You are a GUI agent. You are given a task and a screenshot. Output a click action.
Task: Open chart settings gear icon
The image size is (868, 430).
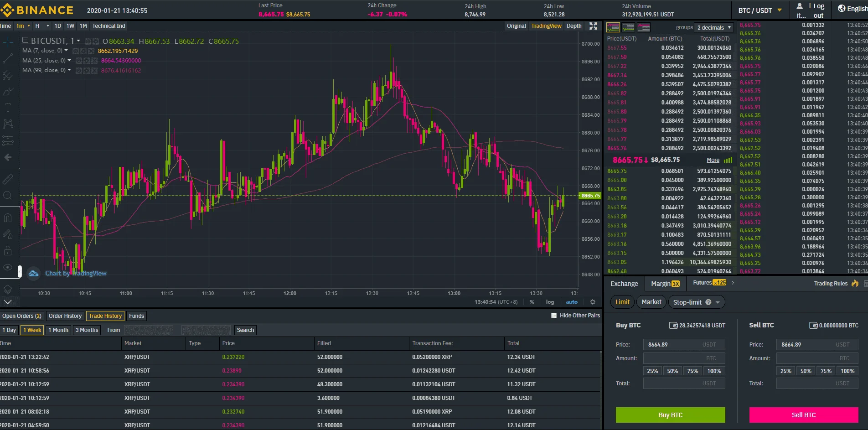593,302
